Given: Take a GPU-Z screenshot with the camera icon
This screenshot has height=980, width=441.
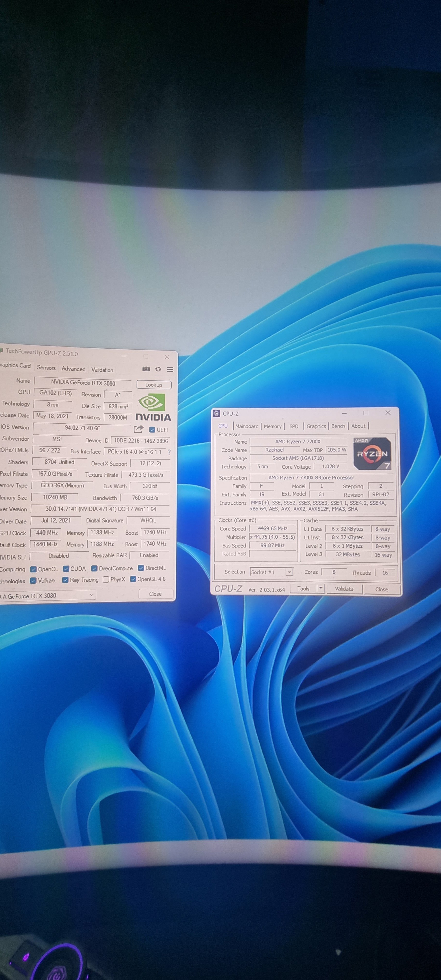Looking at the screenshot, I should pos(146,369).
